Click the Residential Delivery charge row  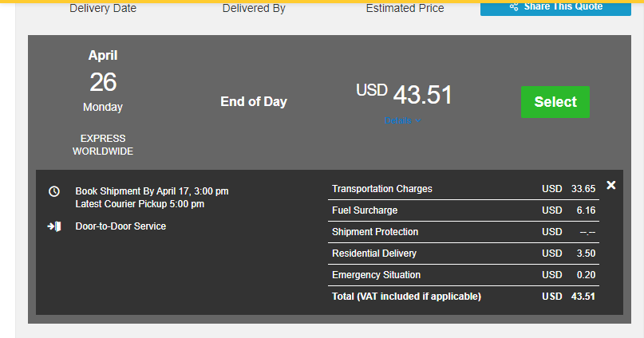[464, 253]
